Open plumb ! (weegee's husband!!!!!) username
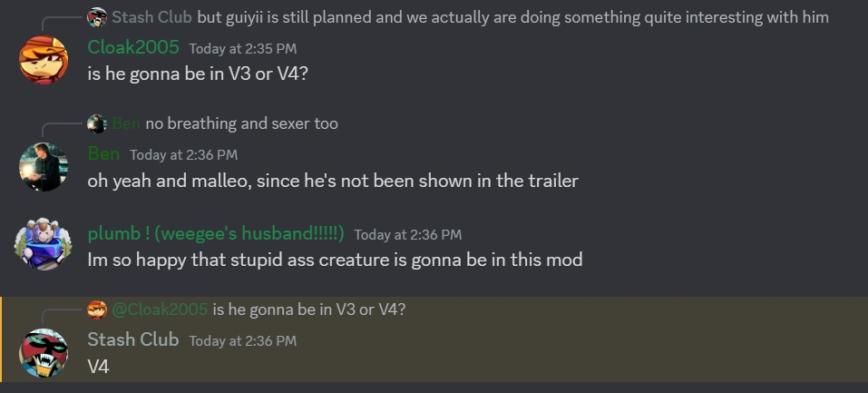The height and width of the screenshot is (393, 868). tap(216, 233)
